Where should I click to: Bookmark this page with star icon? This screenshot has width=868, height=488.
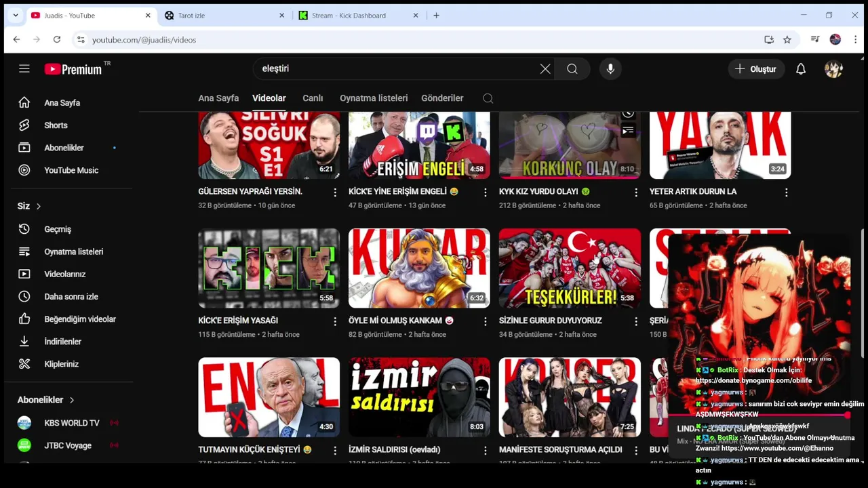[x=787, y=40]
